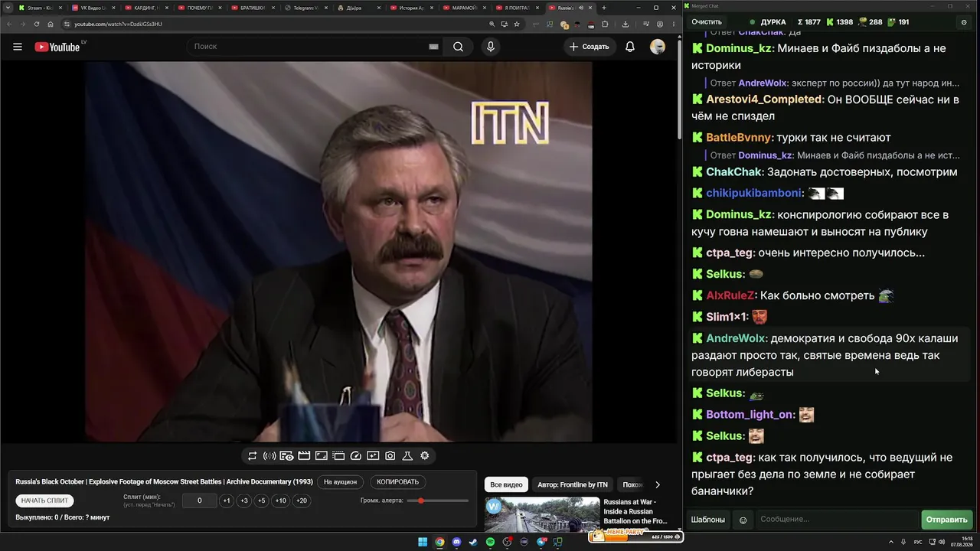The image size is (980, 551).
Task: Switch to the Telegram browser tab
Action: coord(306,8)
